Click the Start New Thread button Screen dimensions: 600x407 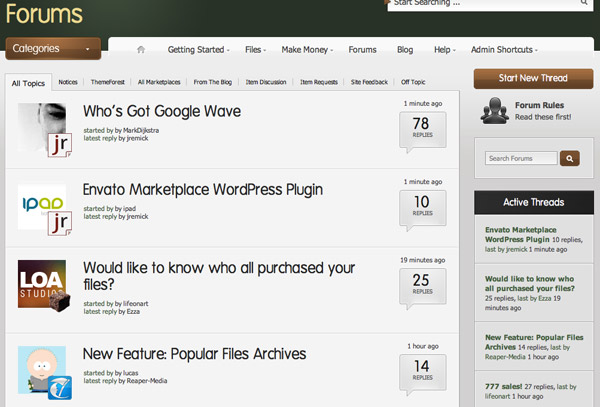[533, 78]
